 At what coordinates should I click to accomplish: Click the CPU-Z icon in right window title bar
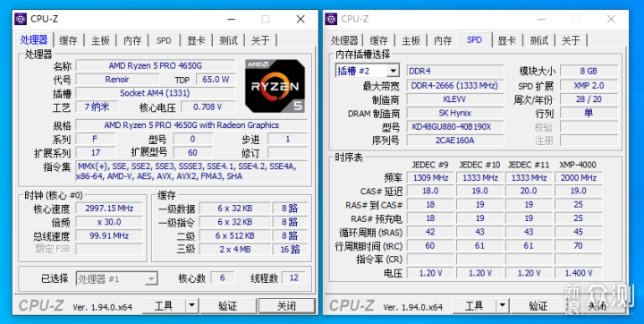click(x=331, y=19)
